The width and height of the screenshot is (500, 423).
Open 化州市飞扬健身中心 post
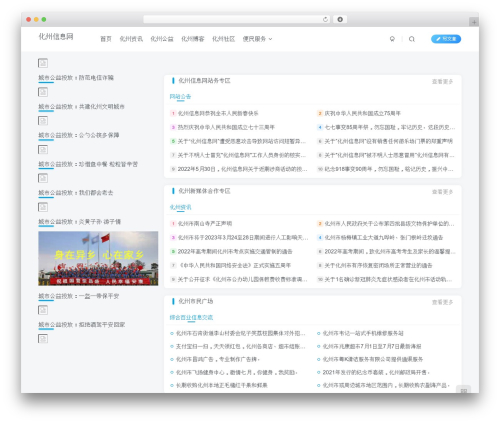point(237,373)
